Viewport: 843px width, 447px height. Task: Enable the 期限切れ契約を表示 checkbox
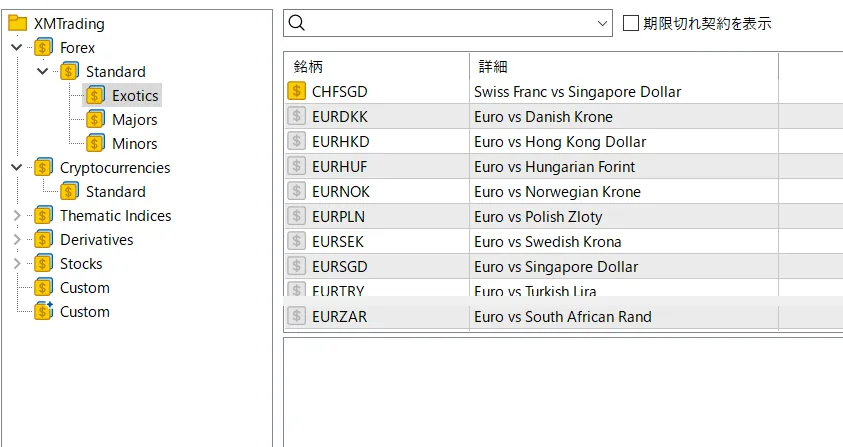point(631,23)
